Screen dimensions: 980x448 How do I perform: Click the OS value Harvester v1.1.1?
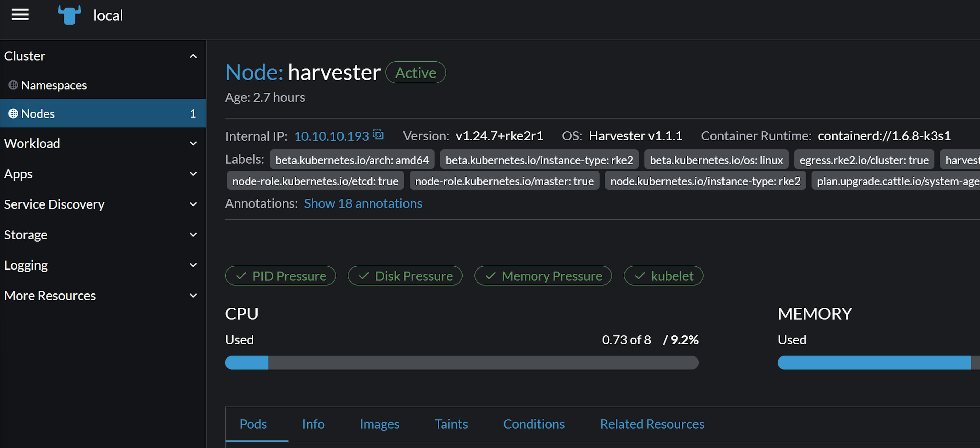point(635,136)
